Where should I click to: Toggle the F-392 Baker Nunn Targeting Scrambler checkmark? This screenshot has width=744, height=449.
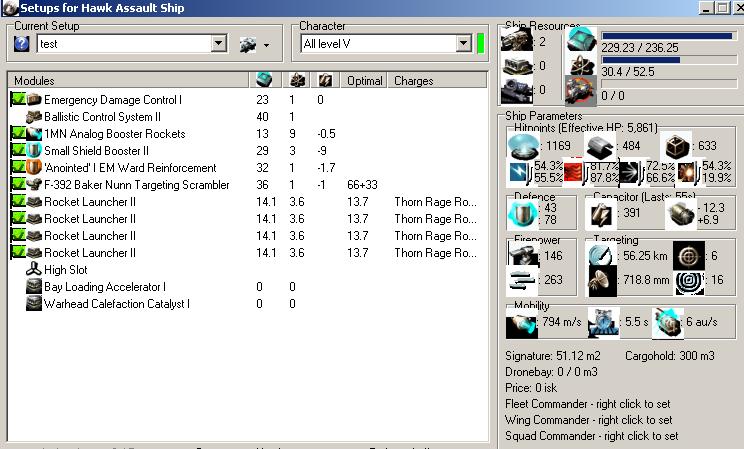[18, 185]
